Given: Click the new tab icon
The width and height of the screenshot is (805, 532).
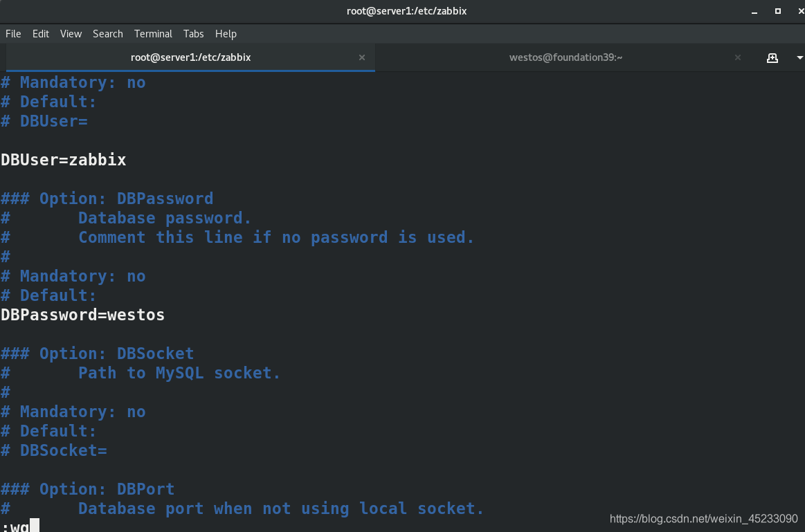Looking at the screenshot, I should 772,58.
